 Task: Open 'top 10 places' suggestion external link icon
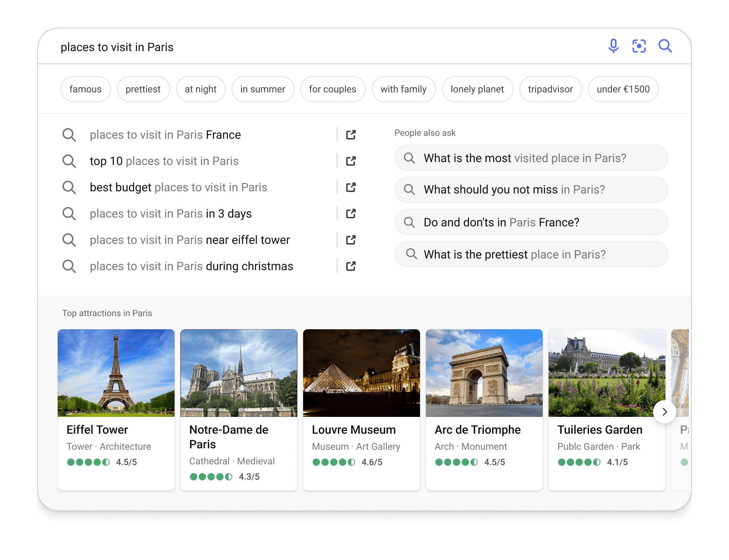pos(351,161)
